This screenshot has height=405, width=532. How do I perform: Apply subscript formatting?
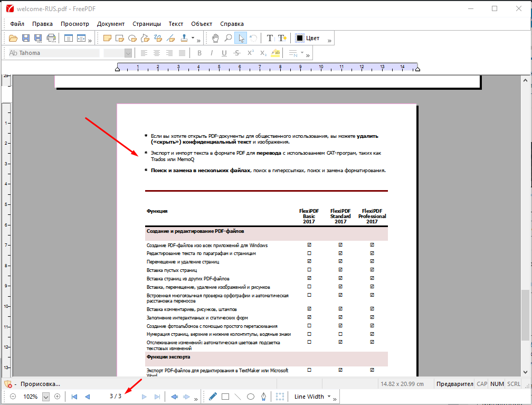pos(263,53)
